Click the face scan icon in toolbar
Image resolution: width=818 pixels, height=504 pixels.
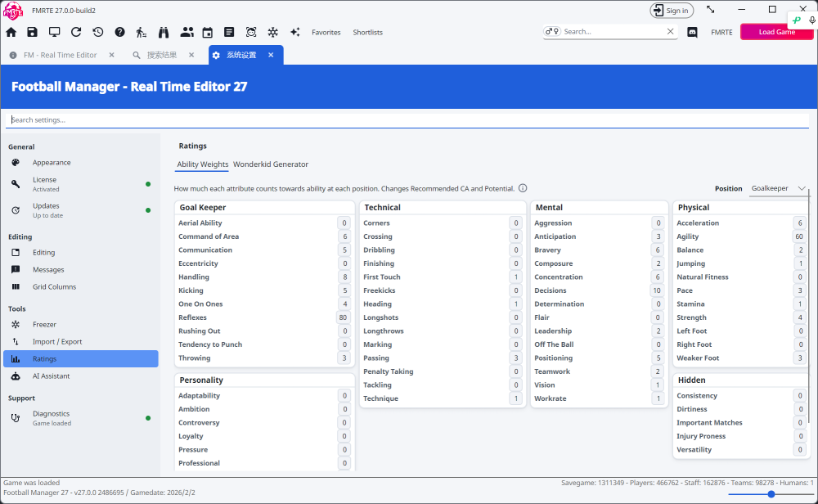coord(251,33)
